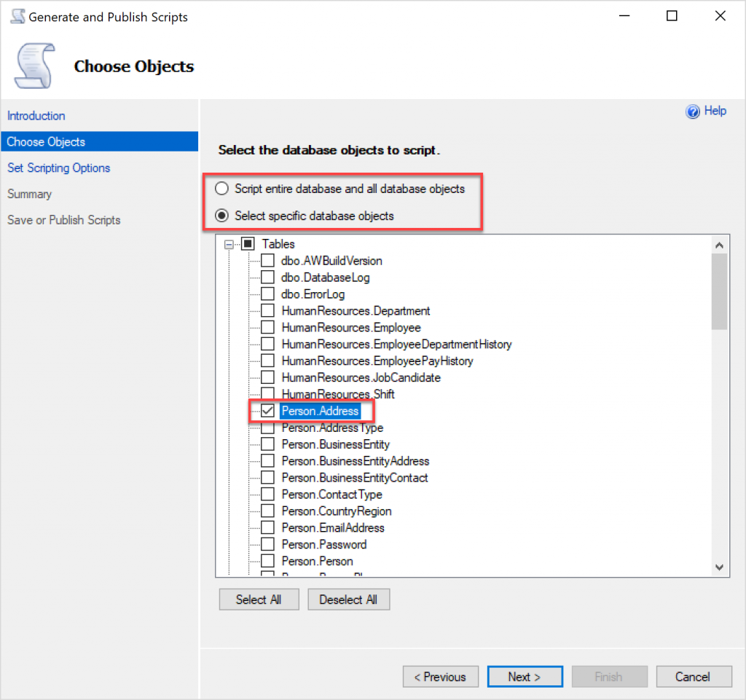Select the dbo.AWBuildVersion table name

331,261
